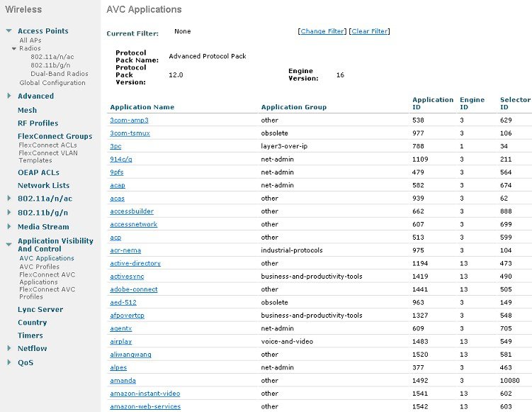532x412 pixels.
Task: Expand the 802.11a/n/ac section arrow
Action: tap(9, 199)
